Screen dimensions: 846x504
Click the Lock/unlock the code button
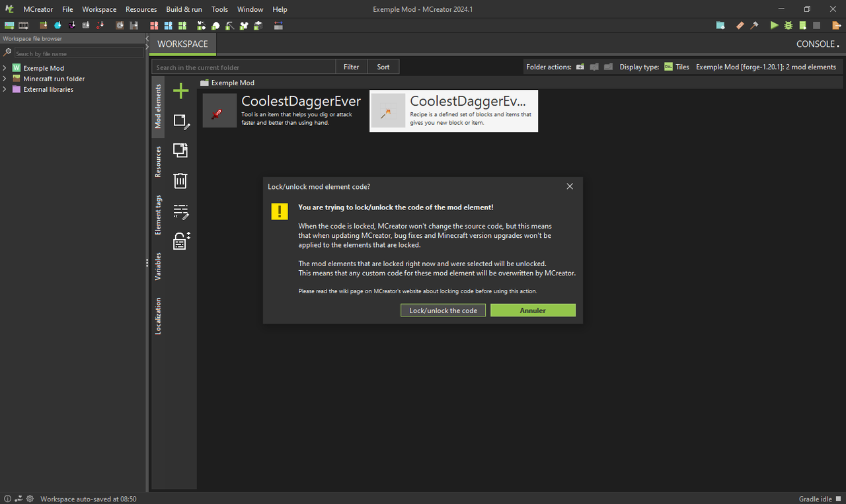pyautogui.click(x=443, y=310)
